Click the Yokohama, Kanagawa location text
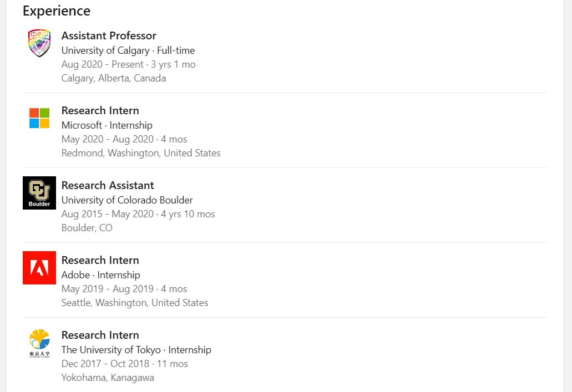 pos(108,378)
